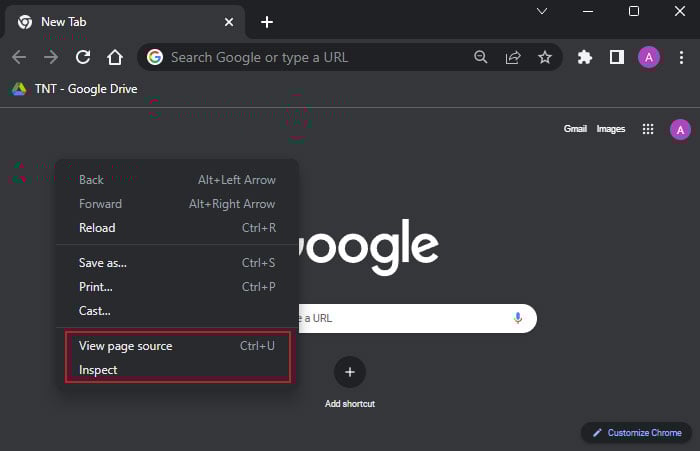700x451 pixels.
Task: Toggle the side panel icon
Action: pos(617,57)
